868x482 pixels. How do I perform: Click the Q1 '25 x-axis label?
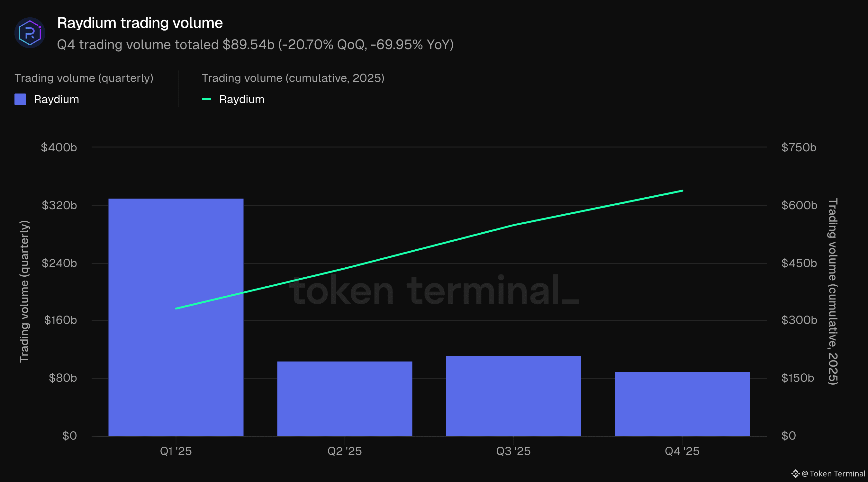click(x=176, y=451)
